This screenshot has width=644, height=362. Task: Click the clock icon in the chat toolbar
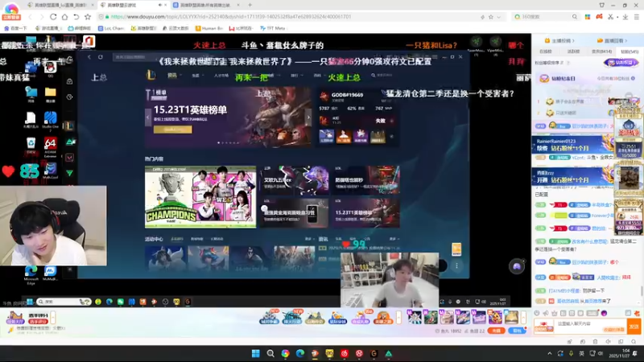[x=537, y=313]
